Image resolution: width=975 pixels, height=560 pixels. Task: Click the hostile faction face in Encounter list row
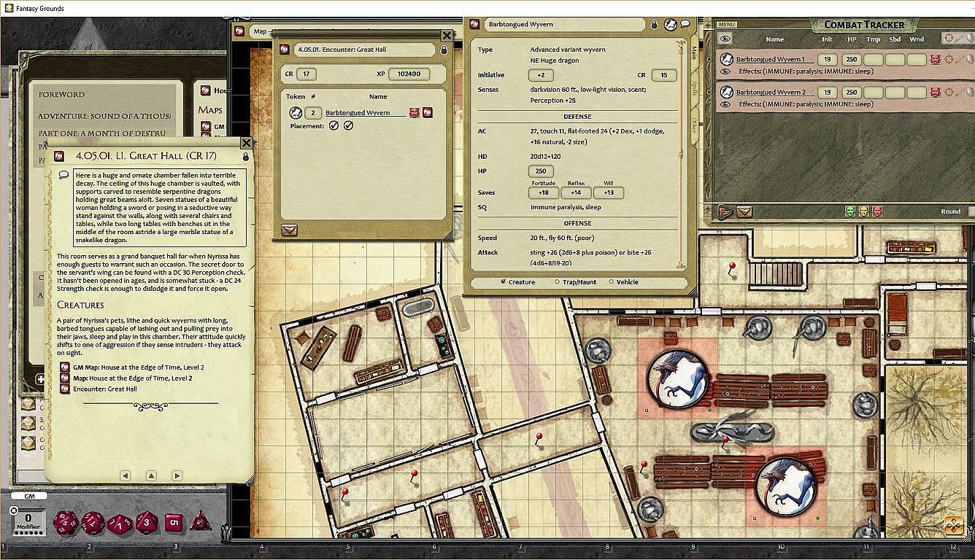click(415, 112)
